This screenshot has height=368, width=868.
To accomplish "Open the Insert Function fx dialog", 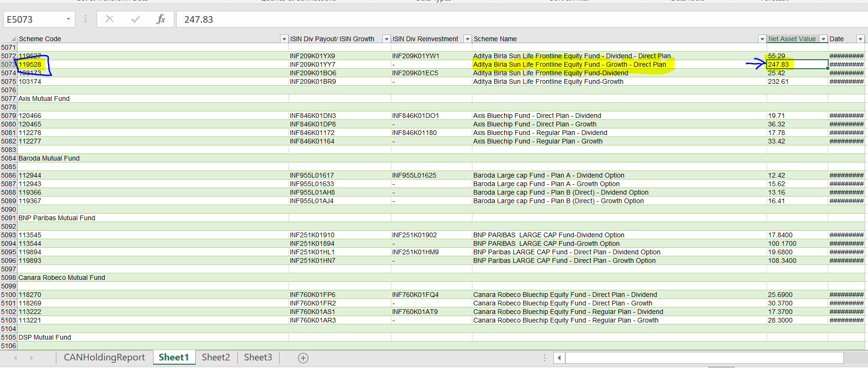I will coord(161,19).
